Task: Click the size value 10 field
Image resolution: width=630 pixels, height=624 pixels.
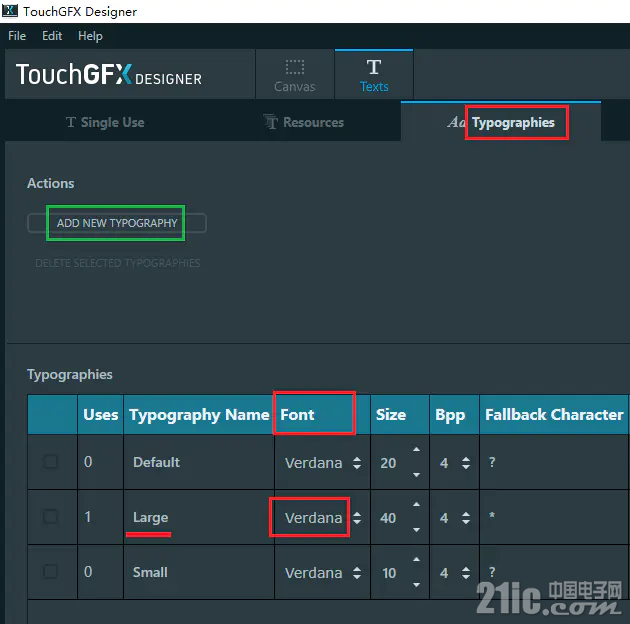Action: [x=389, y=573]
